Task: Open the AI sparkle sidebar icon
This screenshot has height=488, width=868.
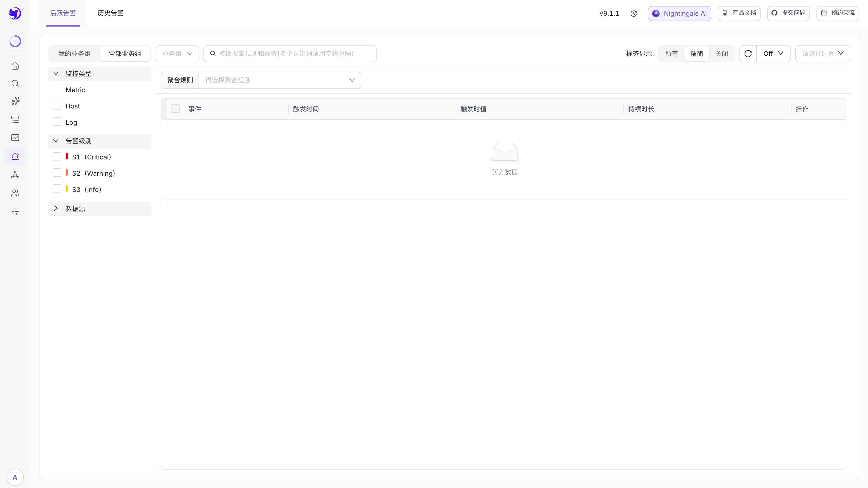Action: [15, 101]
